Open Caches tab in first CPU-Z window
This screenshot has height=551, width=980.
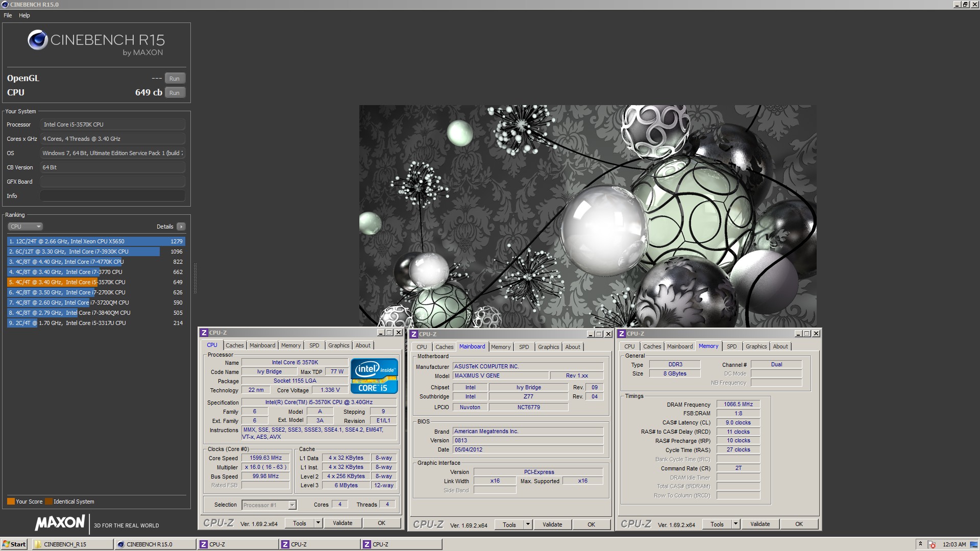(235, 345)
